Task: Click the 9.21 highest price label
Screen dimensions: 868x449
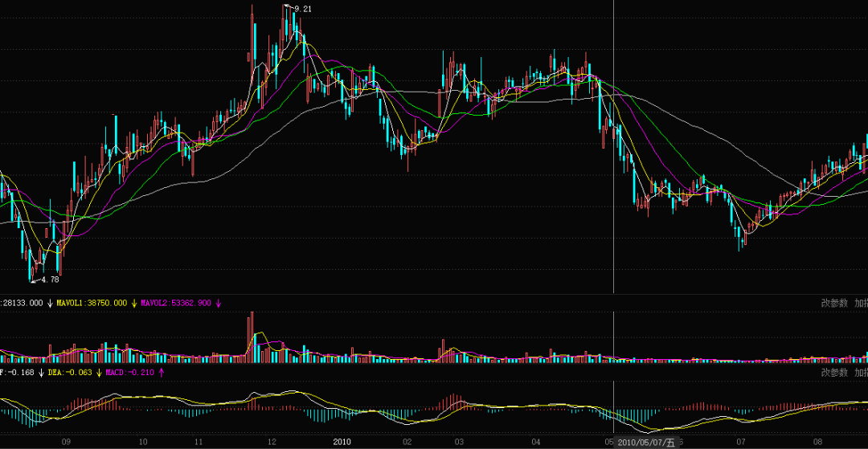Action: click(x=303, y=8)
